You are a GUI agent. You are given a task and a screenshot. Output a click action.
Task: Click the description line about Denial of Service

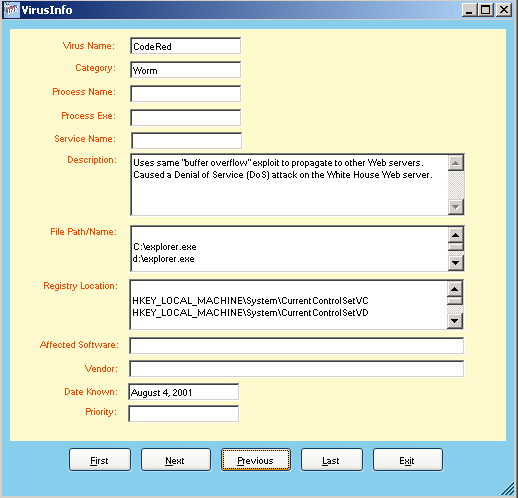[283, 175]
